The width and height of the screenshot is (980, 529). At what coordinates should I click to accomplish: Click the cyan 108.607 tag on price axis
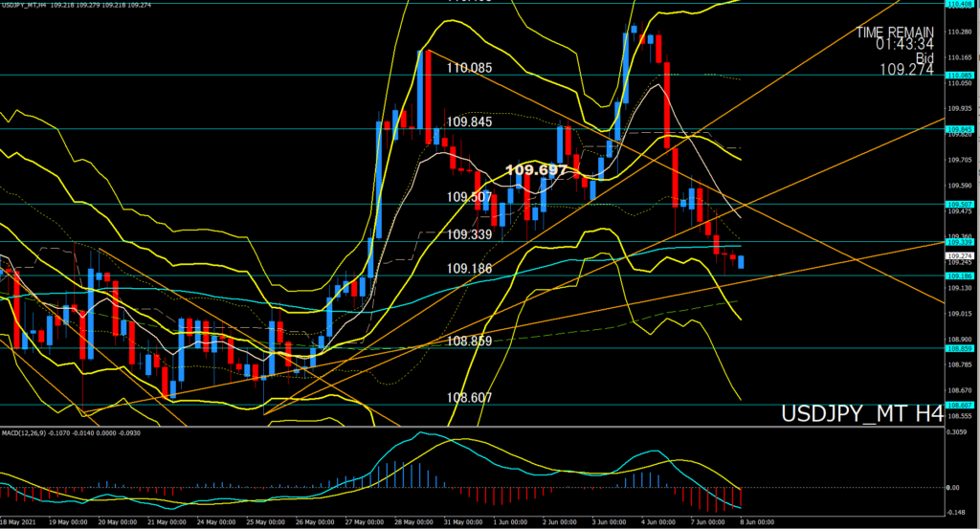(959, 405)
